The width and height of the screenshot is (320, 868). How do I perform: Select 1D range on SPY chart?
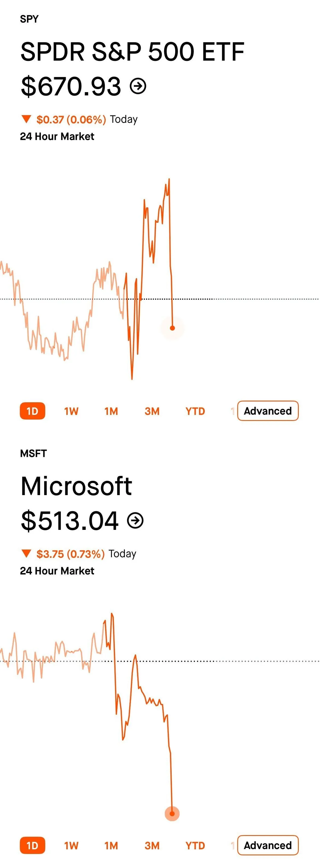coord(32,411)
